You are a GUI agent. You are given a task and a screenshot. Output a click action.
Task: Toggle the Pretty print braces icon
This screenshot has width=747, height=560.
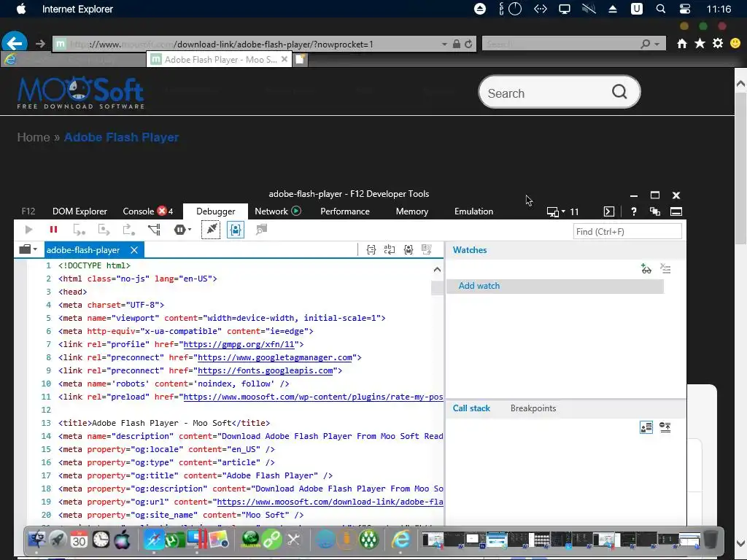tap(371, 249)
